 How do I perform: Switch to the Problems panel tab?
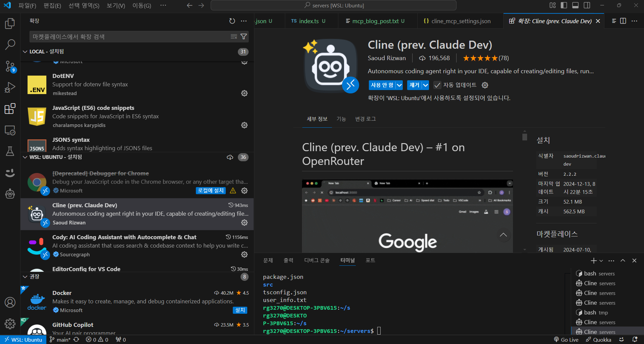(x=268, y=260)
